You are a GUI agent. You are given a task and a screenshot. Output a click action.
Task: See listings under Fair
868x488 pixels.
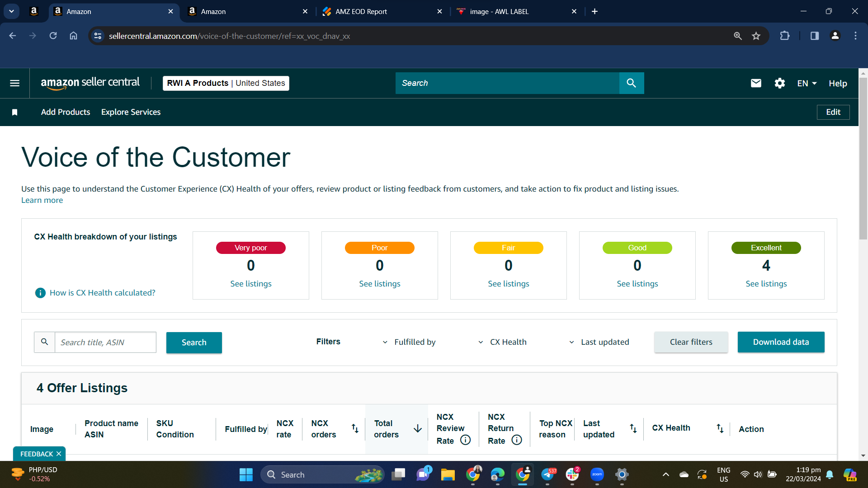click(509, 284)
